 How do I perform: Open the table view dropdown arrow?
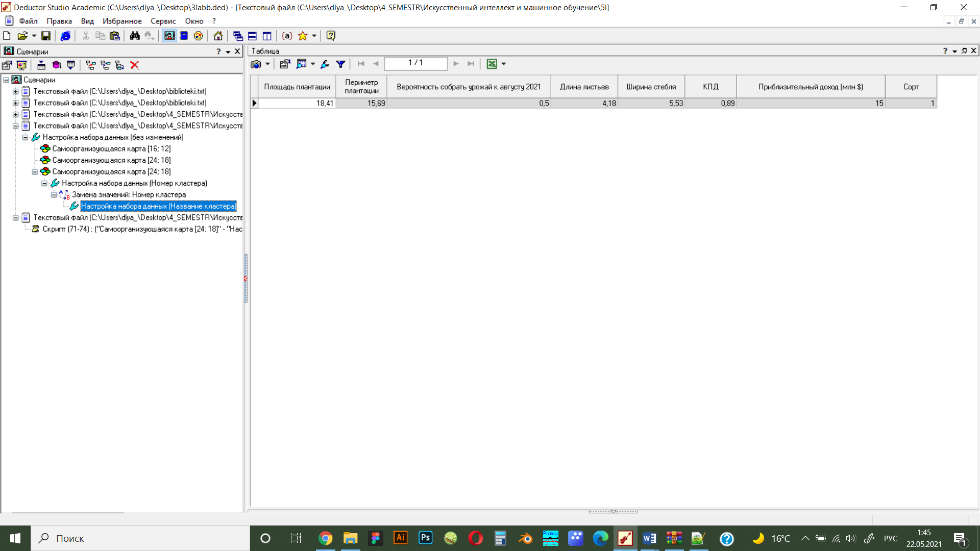pyautogui.click(x=313, y=64)
